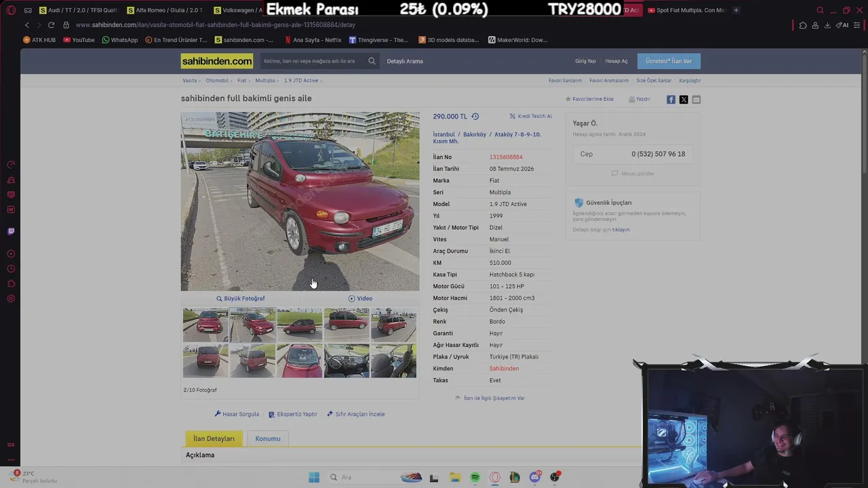Image resolution: width=868 pixels, height=488 pixels.
Task: Open the Windows Start menu
Action: click(x=314, y=477)
